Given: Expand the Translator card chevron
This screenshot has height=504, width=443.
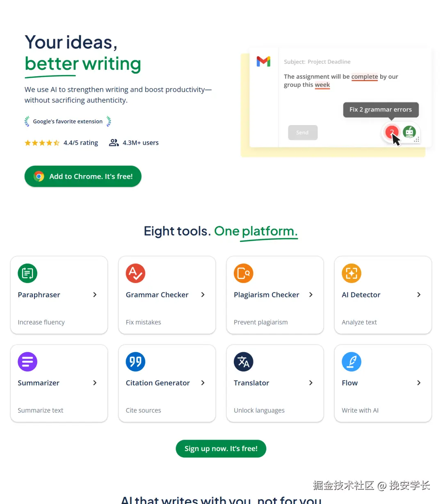Looking at the screenshot, I should [311, 383].
